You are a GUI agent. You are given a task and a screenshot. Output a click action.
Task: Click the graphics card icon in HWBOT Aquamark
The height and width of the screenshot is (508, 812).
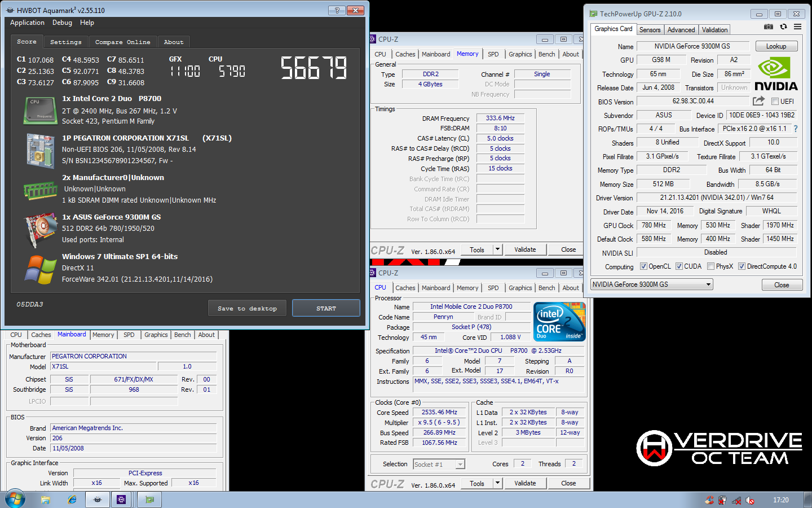[40, 230]
